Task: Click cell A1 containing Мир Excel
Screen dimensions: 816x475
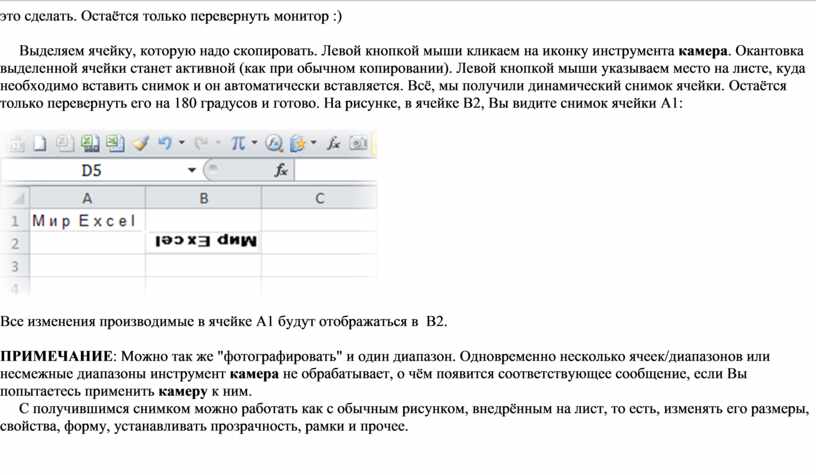Action: (87, 221)
